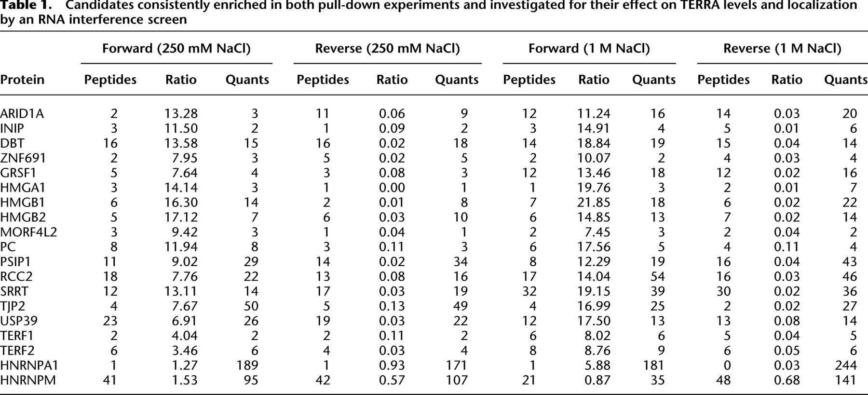Click the Forward (1 M NaCl) group header
Image resolution: width=868 pixels, height=395 pixels.
coord(589,49)
